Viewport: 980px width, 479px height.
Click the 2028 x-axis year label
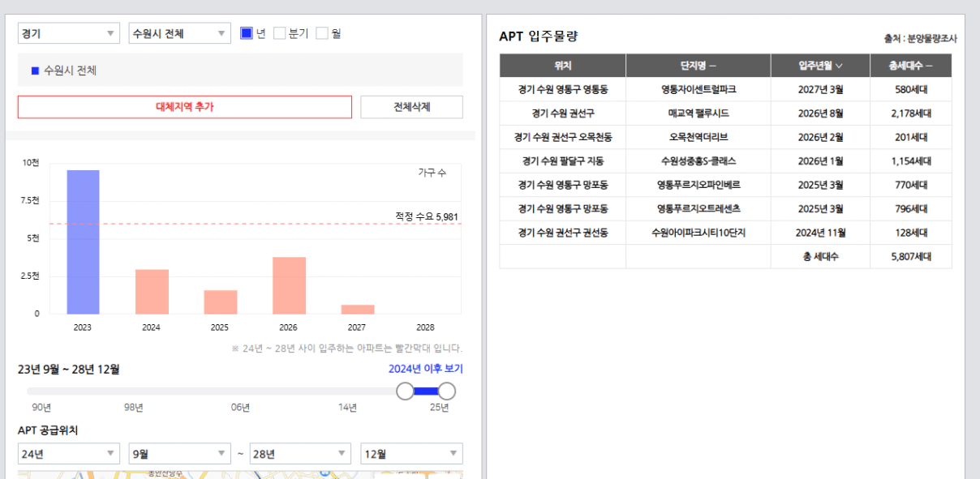tap(425, 327)
